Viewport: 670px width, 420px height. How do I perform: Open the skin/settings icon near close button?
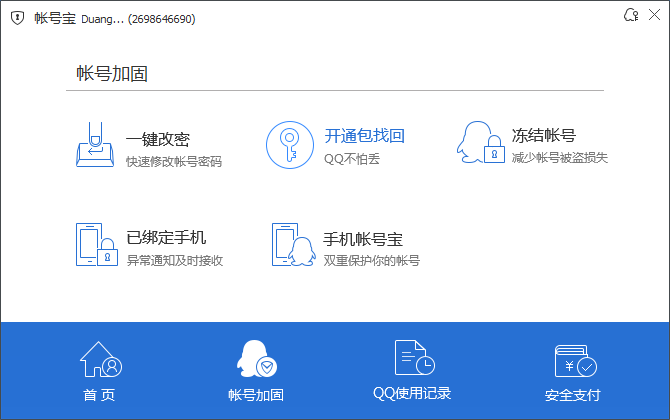point(631,15)
